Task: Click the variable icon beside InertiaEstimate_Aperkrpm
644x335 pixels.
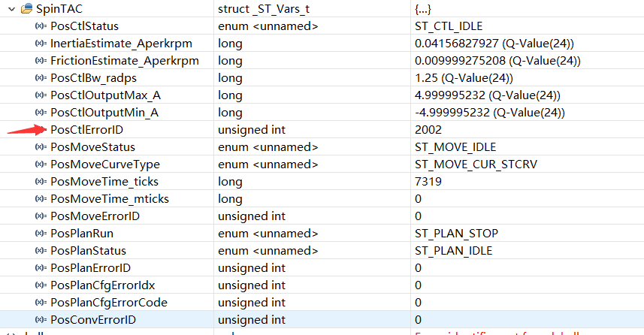Action: tap(41, 43)
